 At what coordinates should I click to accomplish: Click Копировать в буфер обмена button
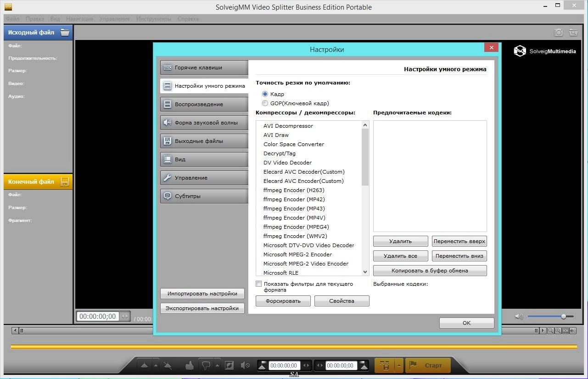(430, 271)
